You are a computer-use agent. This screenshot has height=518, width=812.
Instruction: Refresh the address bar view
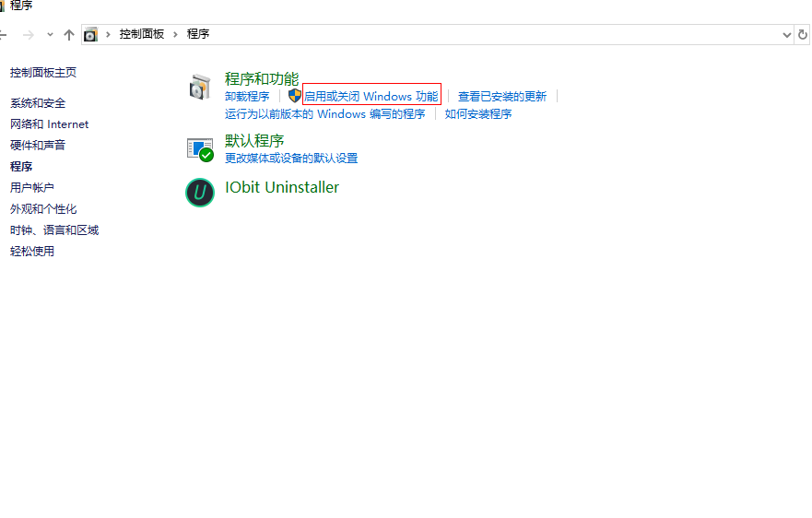(x=802, y=35)
